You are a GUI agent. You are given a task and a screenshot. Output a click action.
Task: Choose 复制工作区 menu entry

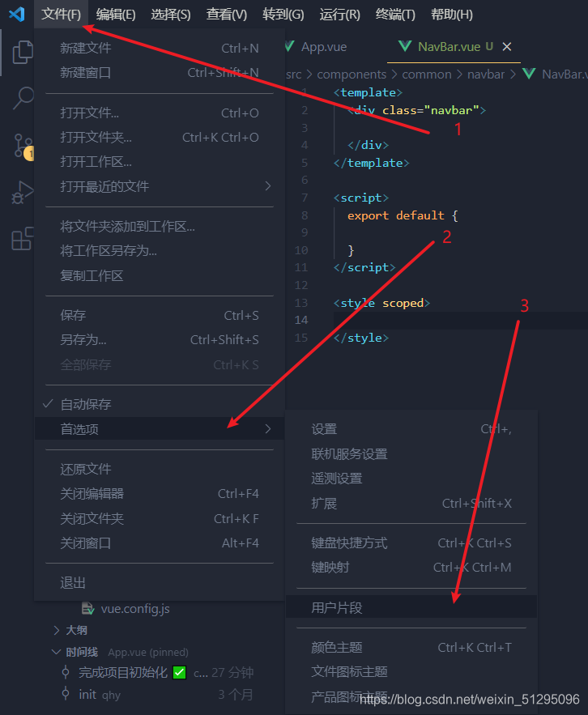pos(160,275)
